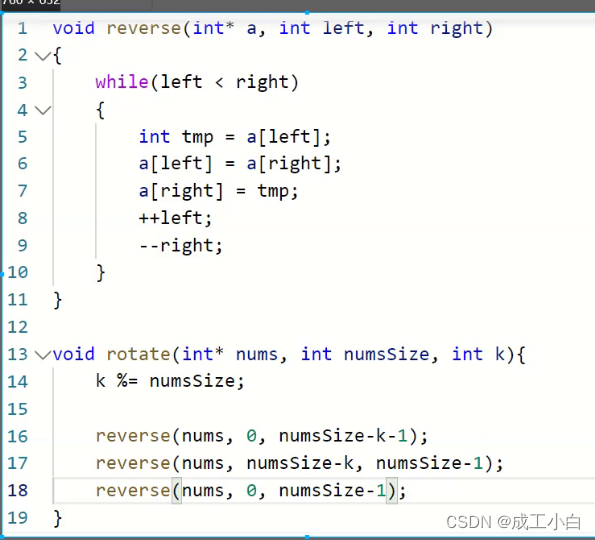Click empty line number 12 in the gutter
This screenshot has width=595, height=540.
(18, 327)
